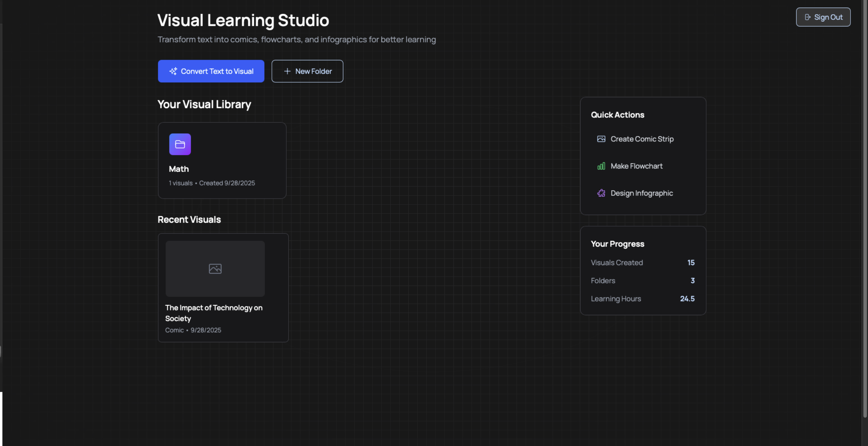The height and width of the screenshot is (446, 868).
Task: Create a New Folder
Action: (x=307, y=71)
